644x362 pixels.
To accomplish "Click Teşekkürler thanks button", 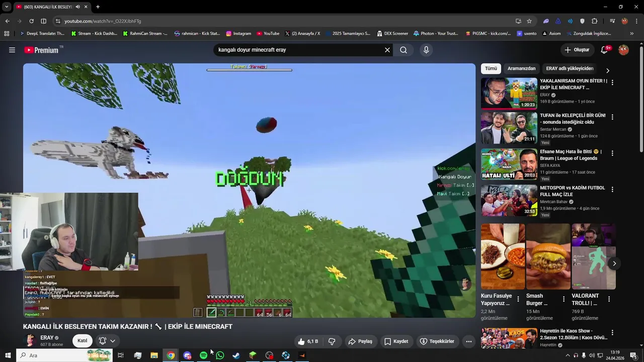I will [437, 341].
